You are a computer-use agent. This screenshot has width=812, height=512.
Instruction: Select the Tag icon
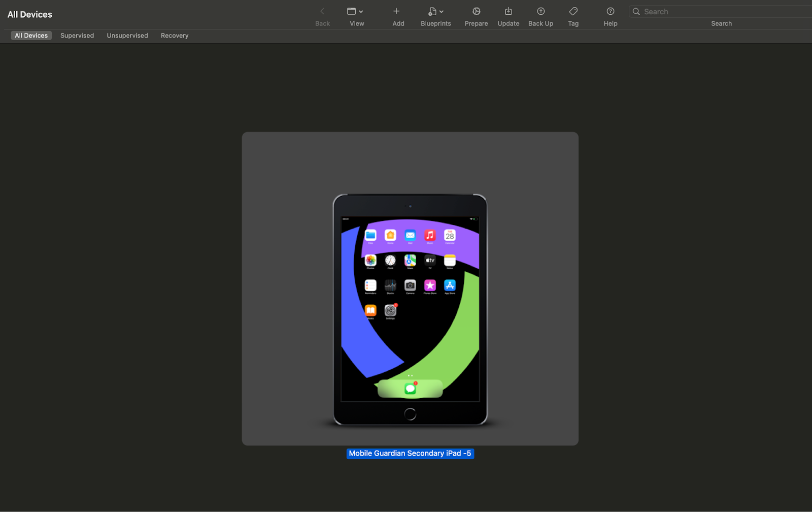click(x=573, y=11)
